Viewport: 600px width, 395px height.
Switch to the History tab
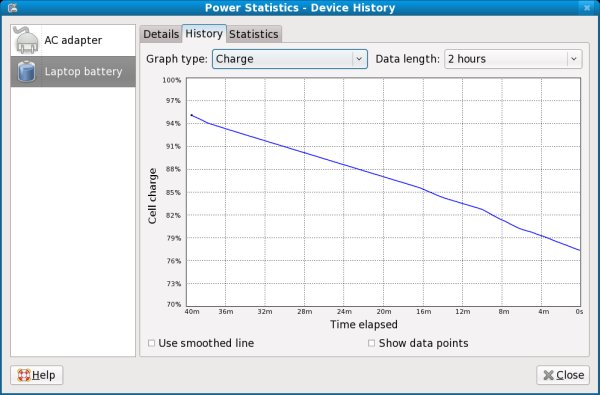pos(204,33)
